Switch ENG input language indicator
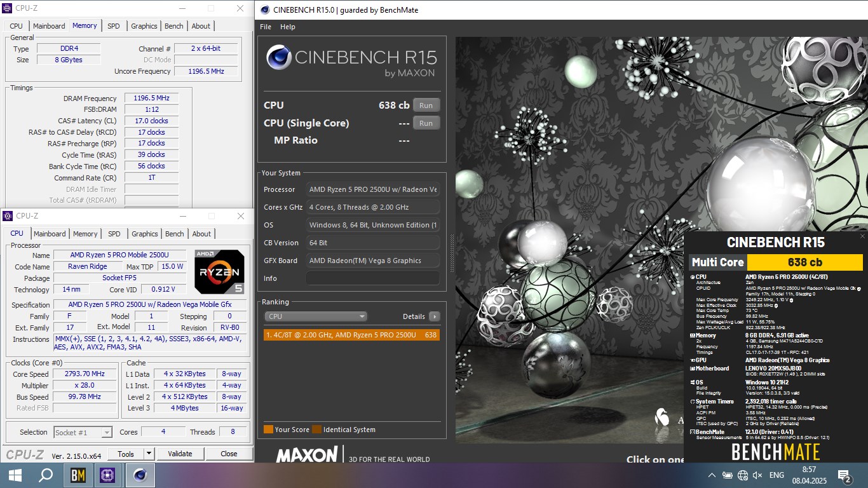Screen dimensions: 868x488 click(x=776, y=475)
